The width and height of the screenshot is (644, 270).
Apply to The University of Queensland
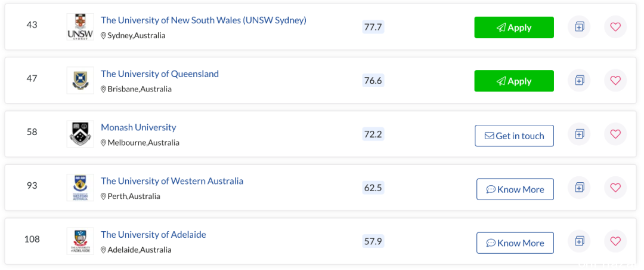(514, 81)
